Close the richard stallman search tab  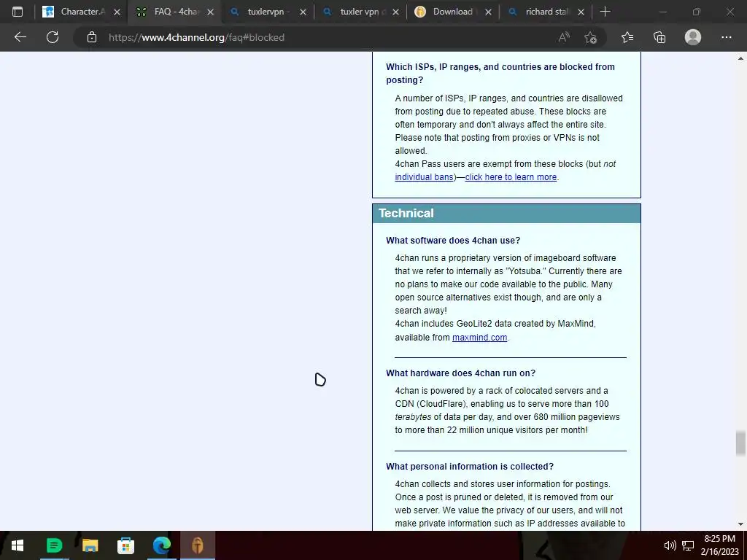coord(581,12)
